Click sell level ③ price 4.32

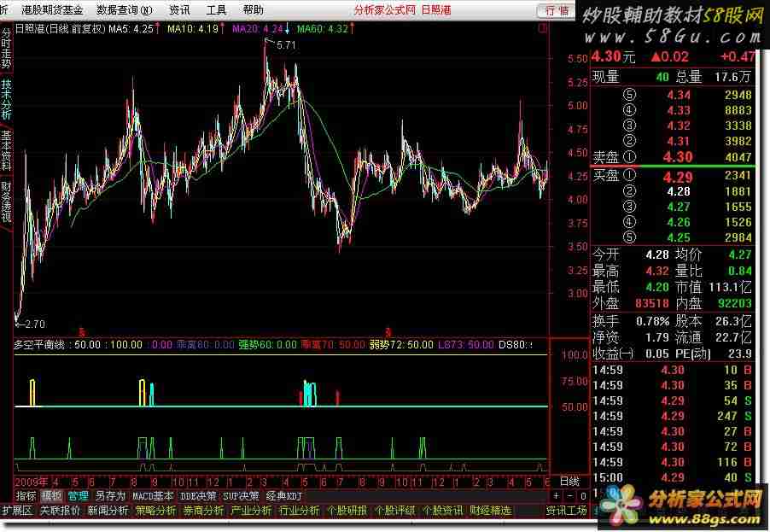pos(679,126)
